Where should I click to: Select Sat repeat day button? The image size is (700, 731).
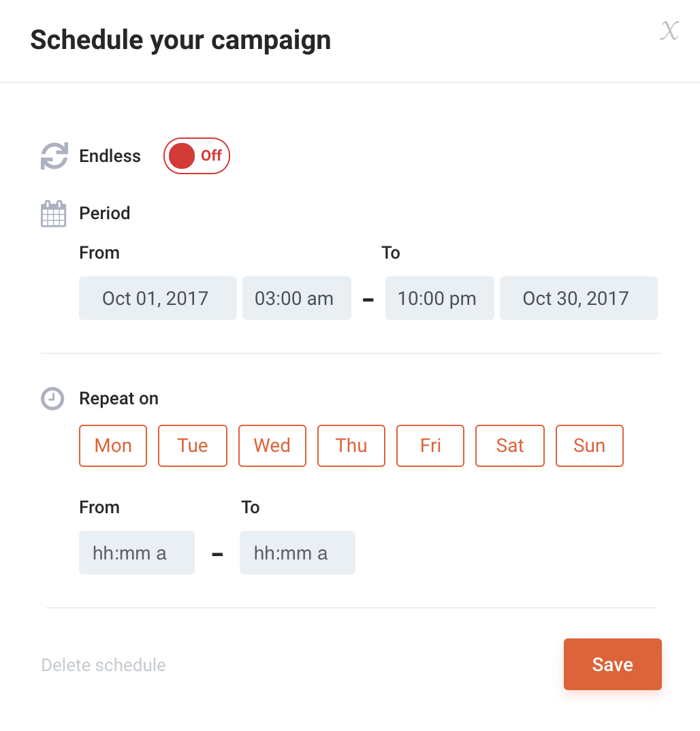(x=510, y=446)
